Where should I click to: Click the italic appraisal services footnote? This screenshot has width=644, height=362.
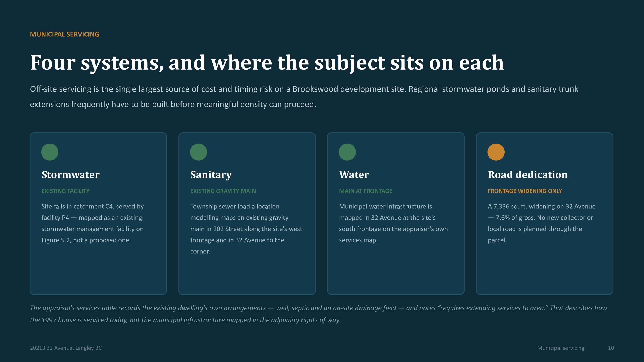click(x=318, y=314)
